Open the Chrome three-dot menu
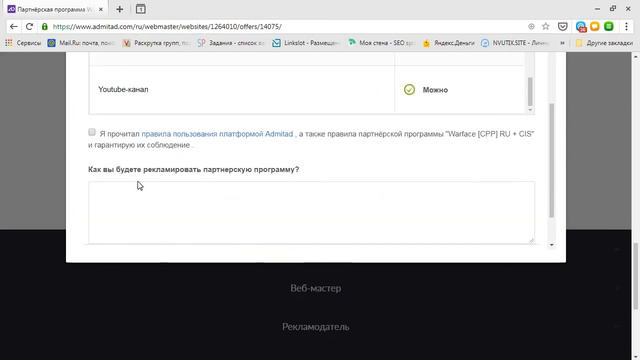 (626, 27)
